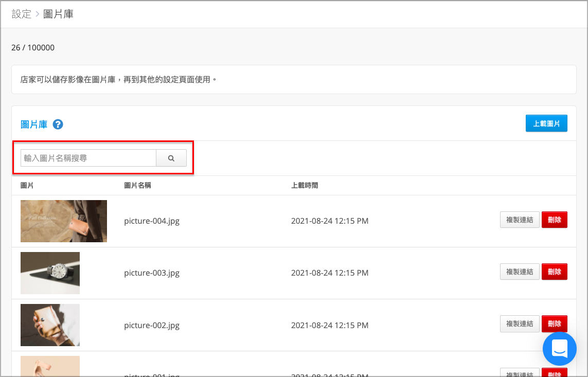This screenshot has width=588, height=377.
Task: Click the 圖片庫 breadcrumb text
Action: (x=59, y=14)
